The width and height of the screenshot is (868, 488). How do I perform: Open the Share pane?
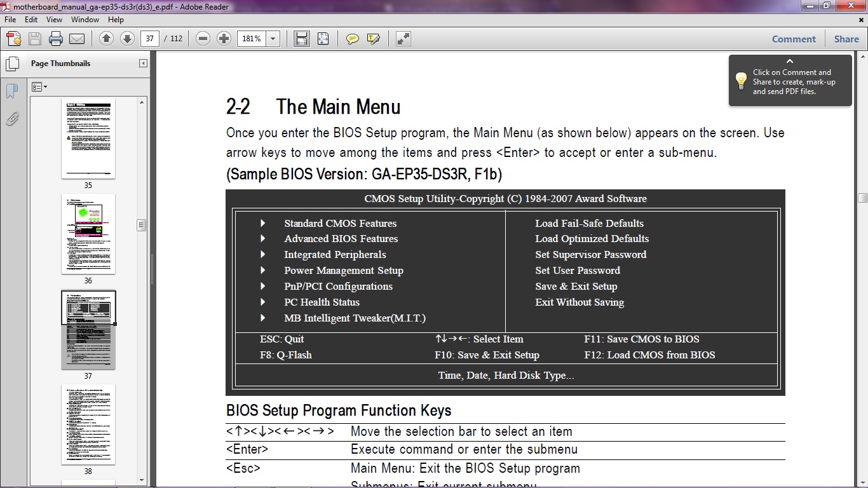[x=846, y=39]
